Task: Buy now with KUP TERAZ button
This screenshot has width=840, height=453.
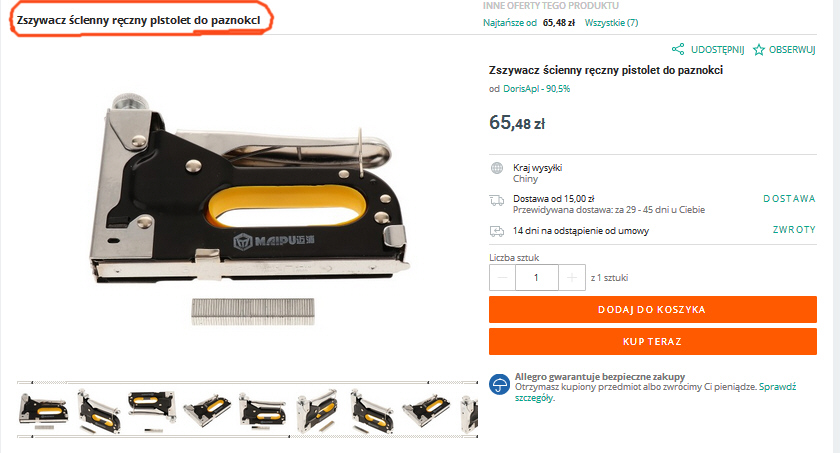Action: [x=652, y=342]
